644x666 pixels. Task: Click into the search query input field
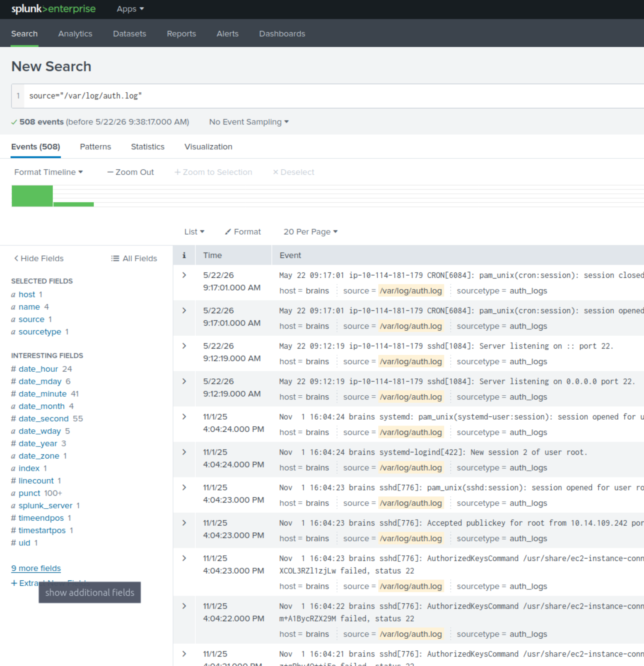pos(334,96)
